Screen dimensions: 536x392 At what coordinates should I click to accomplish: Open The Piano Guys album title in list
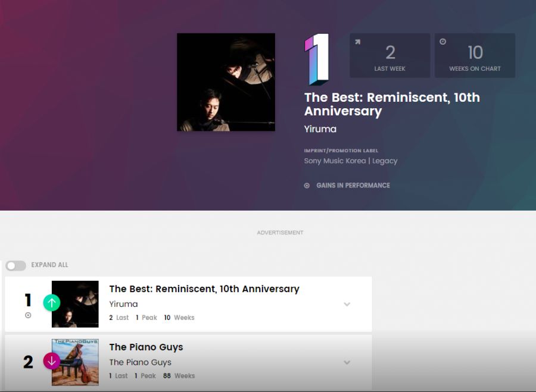pyautogui.click(x=146, y=347)
